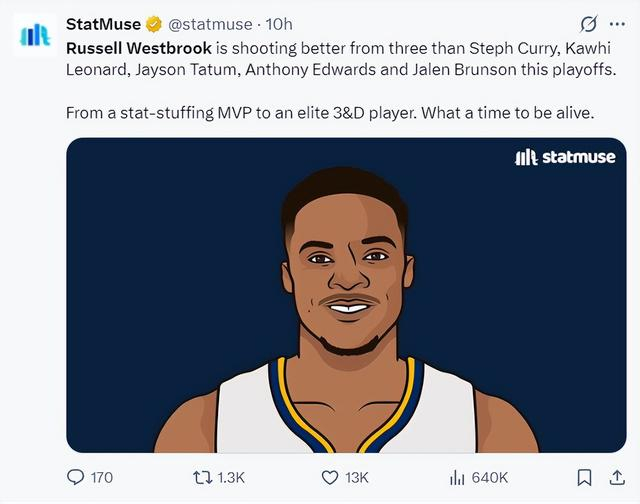Image resolution: width=640 pixels, height=504 pixels.
Task: Like the tweet with the heart icon
Action: pos(330,478)
